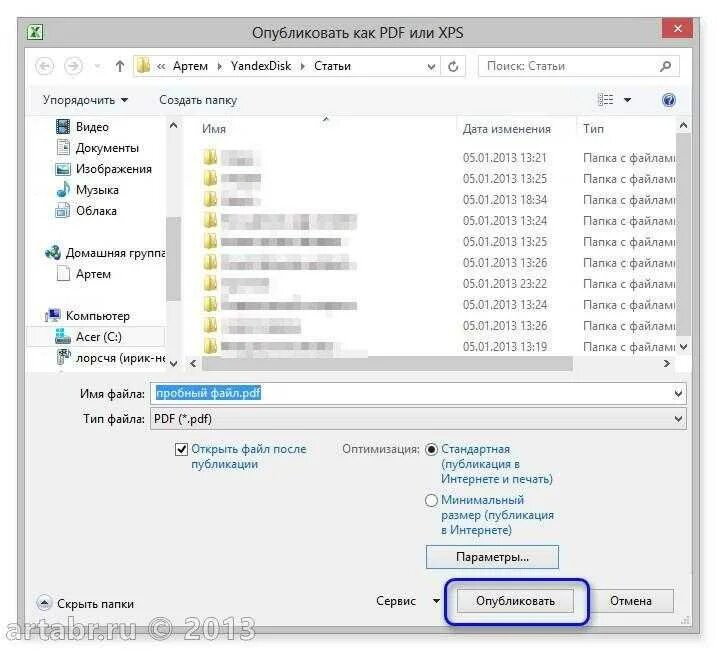
Task: Click the Скрыть папки collapse arrow icon
Action: 44,603
